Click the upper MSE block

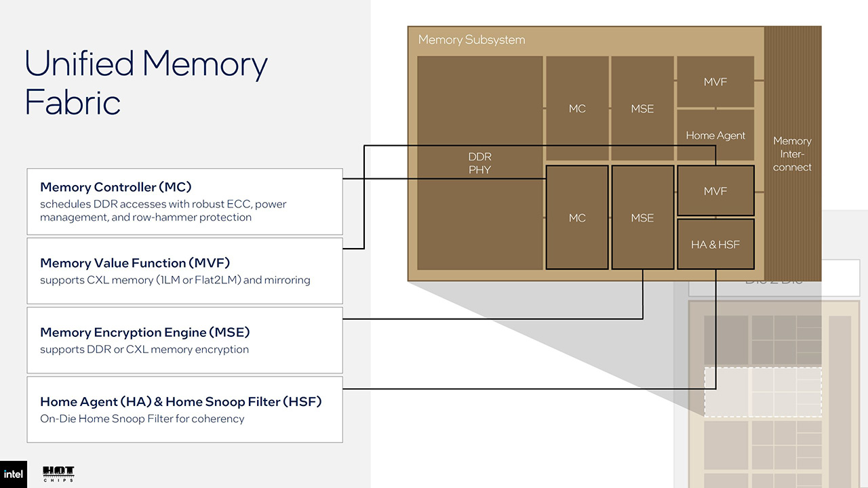[642, 108]
